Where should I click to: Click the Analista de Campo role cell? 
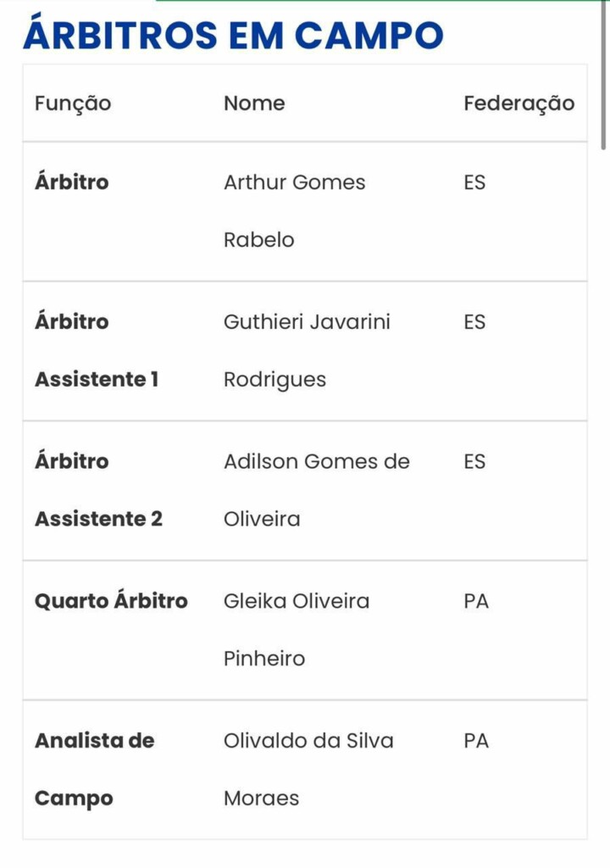point(94,770)
